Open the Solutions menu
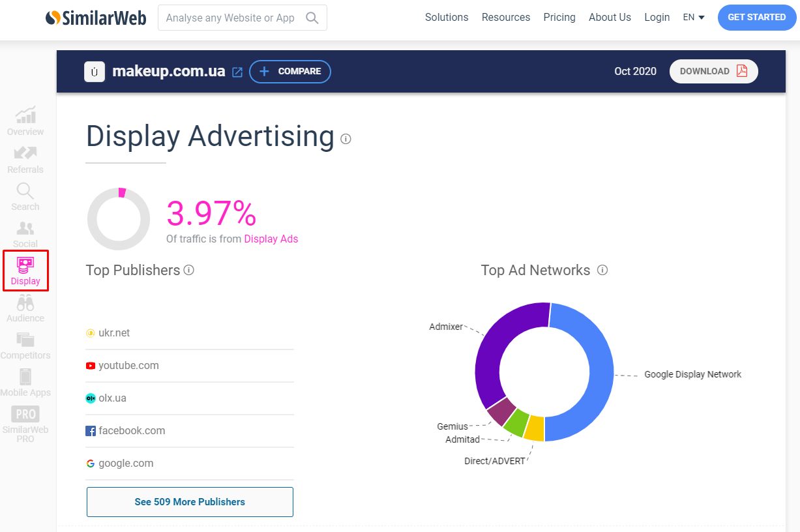This screenshot has height=532, width=800. [x=446, y=18]
